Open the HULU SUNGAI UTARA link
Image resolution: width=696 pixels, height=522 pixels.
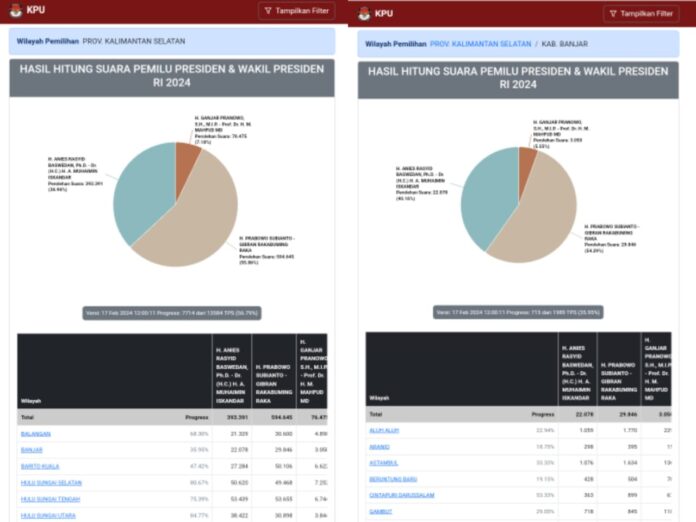pos(49,514)
